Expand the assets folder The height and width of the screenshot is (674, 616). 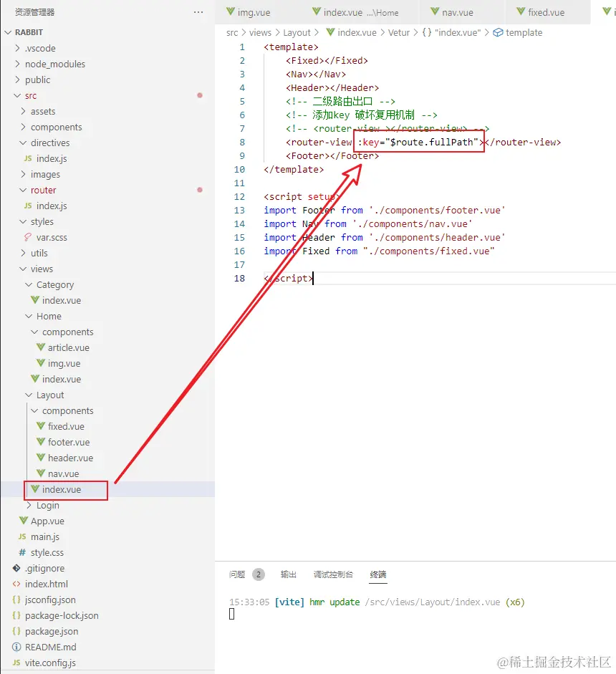23,111
